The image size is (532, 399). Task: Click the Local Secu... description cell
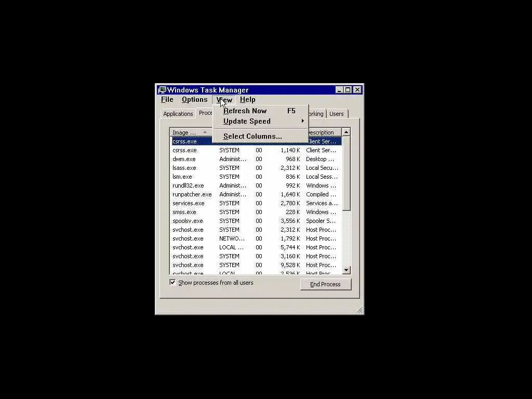(322, 168)
